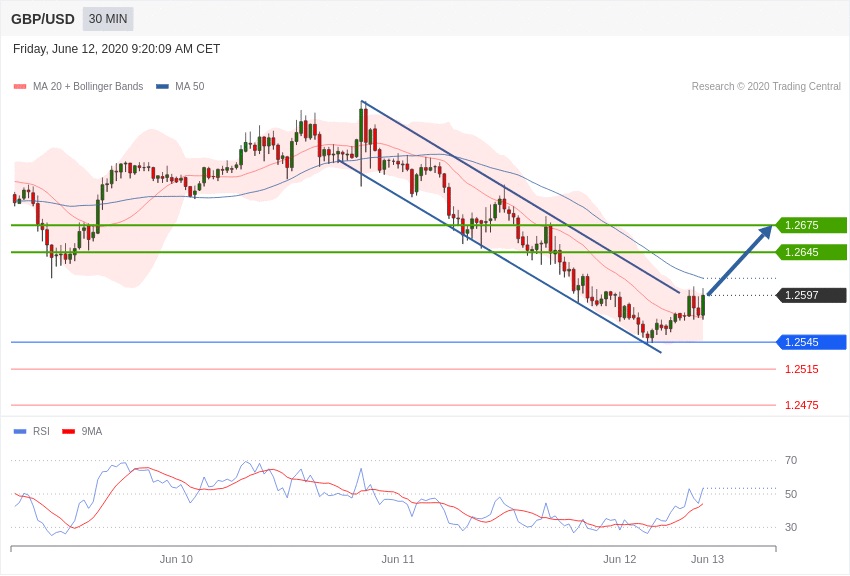Viewport: 850px width, 576px height.
Task: Click the Jun 13 date axis label
Action: click(x=707, y=559)
